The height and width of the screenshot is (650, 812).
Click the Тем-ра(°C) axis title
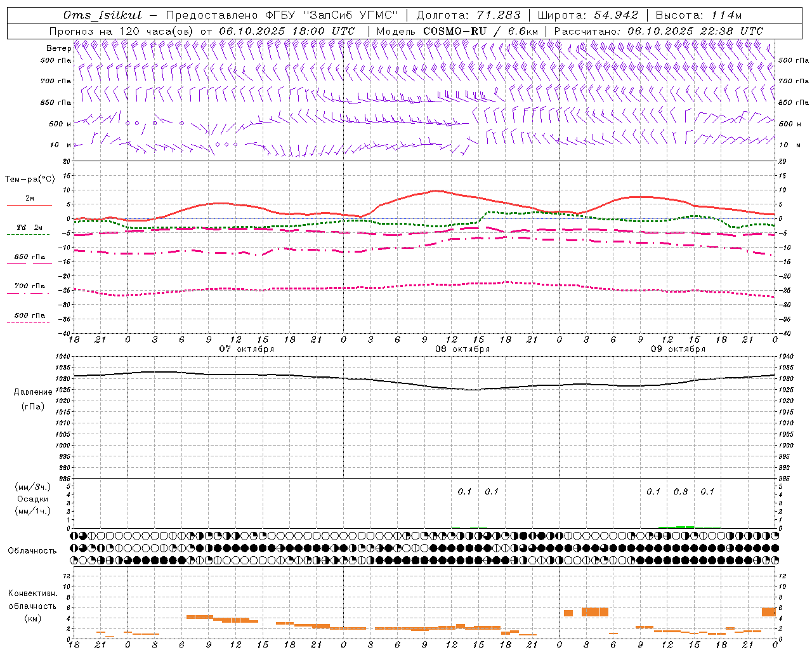[30, 180]
